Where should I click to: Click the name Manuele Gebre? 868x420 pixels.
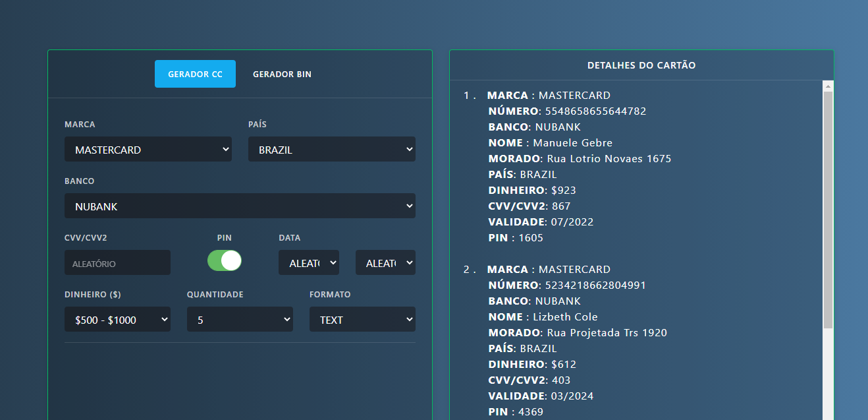tap(572, 142)
